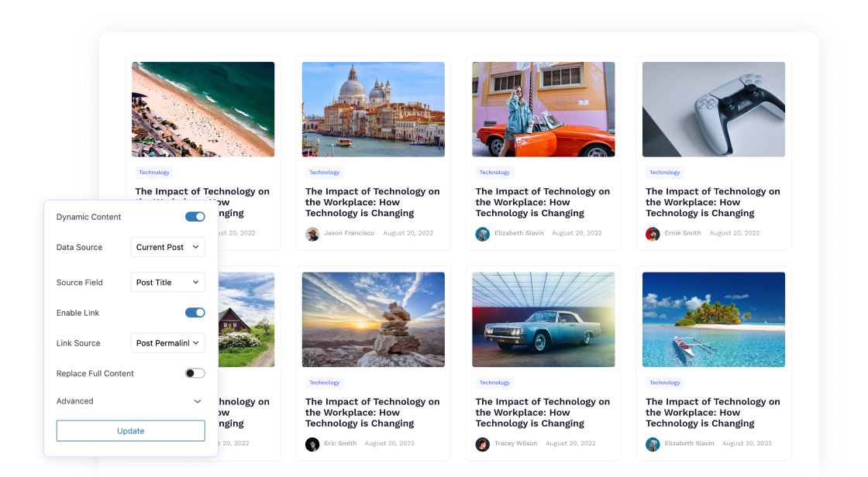
Task: Open the Data Source dropdown
Action: pyautogui.click(x=167, y=247)
